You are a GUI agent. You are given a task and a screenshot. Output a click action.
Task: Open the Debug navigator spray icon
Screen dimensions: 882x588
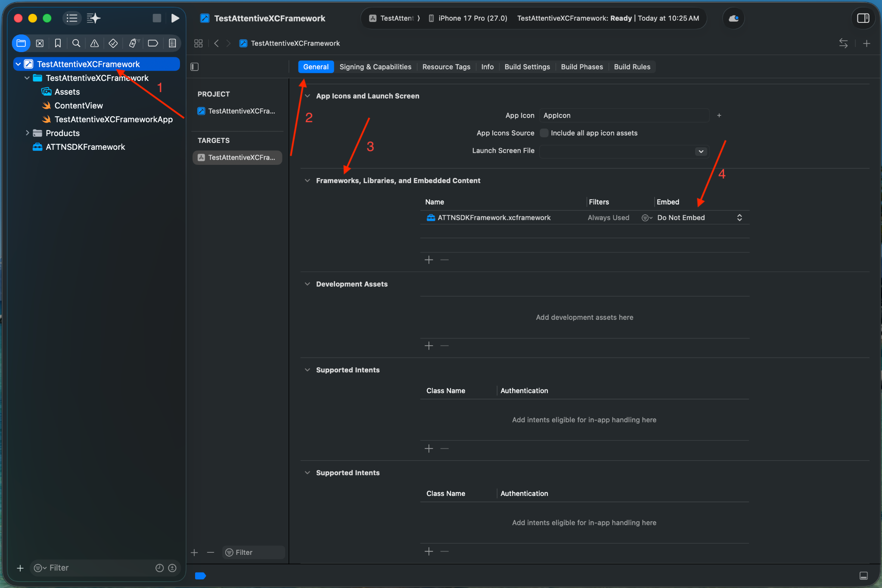pyautogui.click(x=134, y=43)
